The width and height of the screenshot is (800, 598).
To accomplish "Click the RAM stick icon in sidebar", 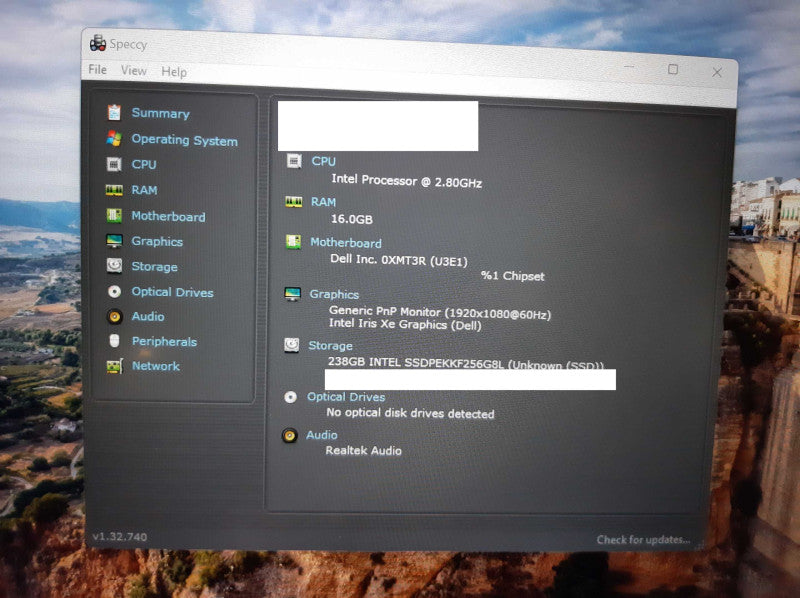I will pos(114,190).
